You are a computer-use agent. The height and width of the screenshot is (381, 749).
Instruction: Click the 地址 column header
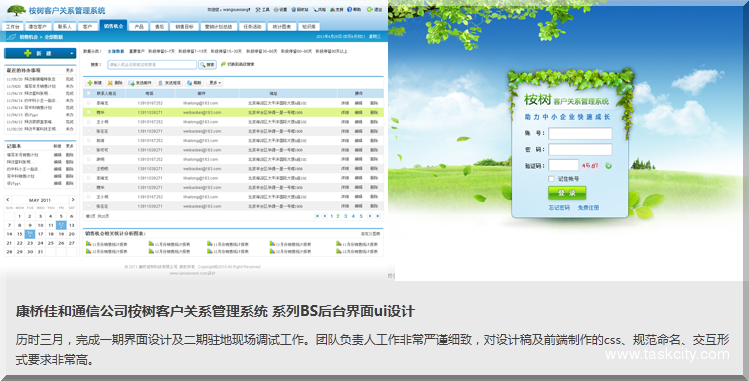tap(273, 94)
